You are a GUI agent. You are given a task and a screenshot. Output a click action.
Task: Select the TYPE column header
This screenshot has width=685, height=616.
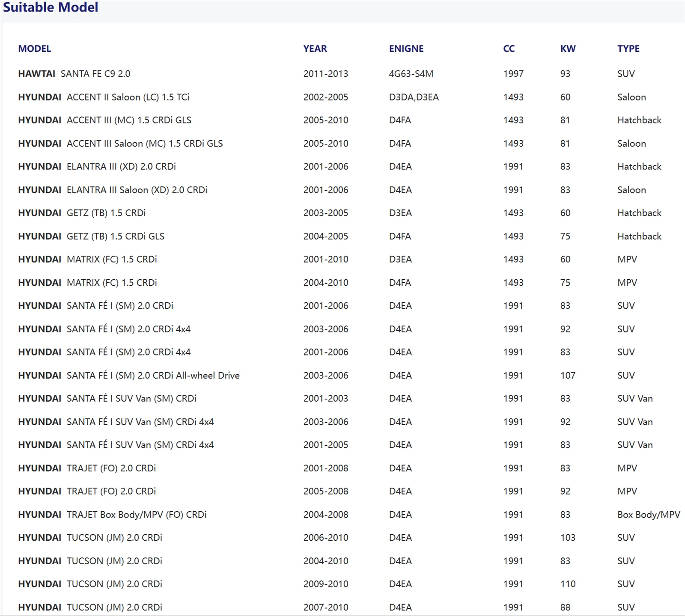[x=628, y=49]
